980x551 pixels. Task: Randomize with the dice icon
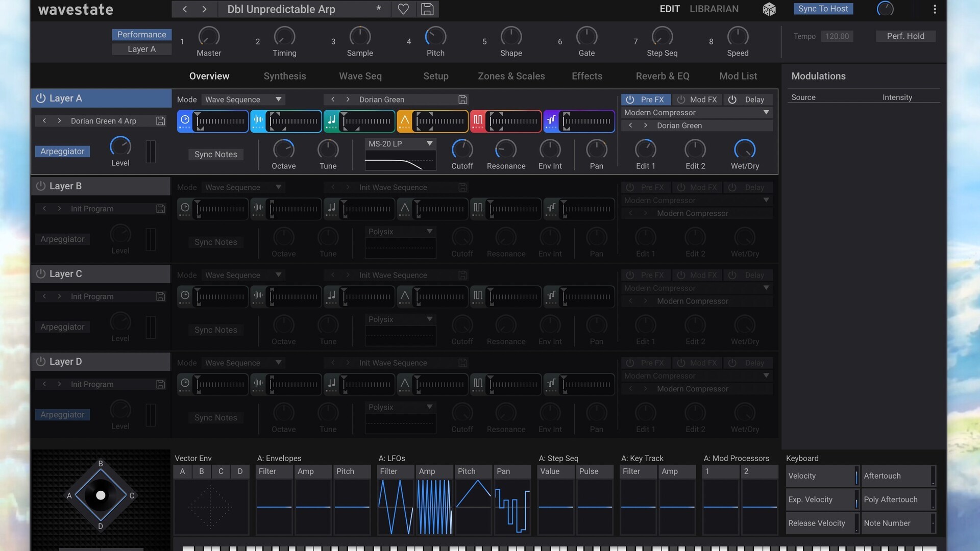tap(769, 9)
